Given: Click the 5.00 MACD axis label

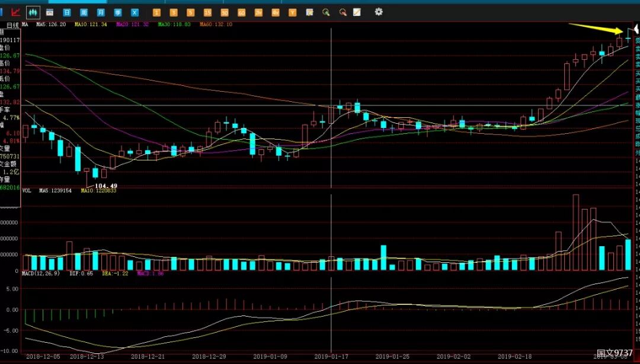Looking at the screenshot, I should coord(12,289).
